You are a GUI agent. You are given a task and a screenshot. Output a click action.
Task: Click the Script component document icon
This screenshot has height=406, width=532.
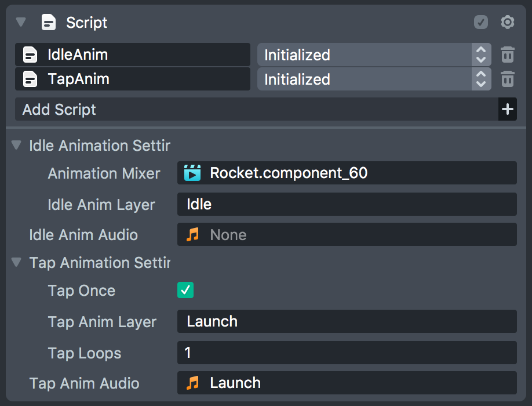point(49,23)
